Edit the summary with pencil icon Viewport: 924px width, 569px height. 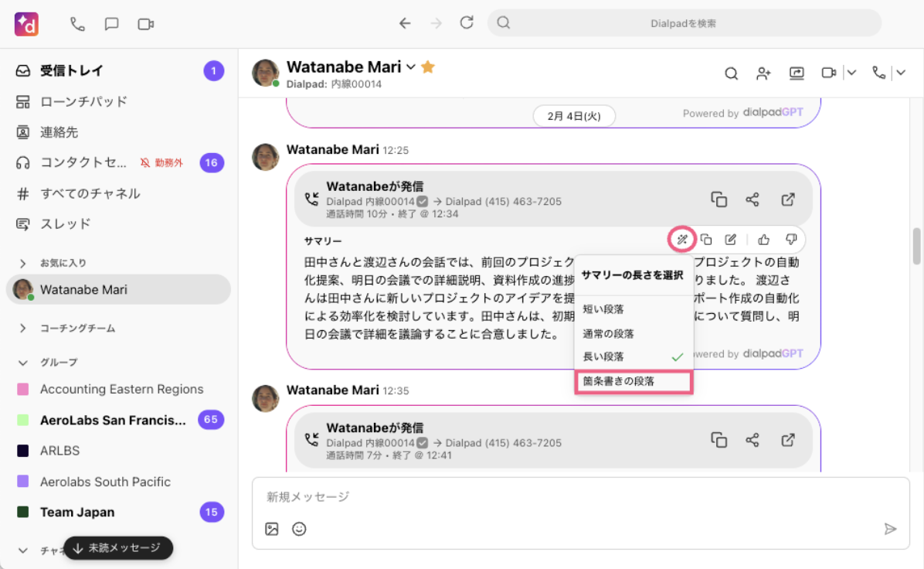coord(731,240)
